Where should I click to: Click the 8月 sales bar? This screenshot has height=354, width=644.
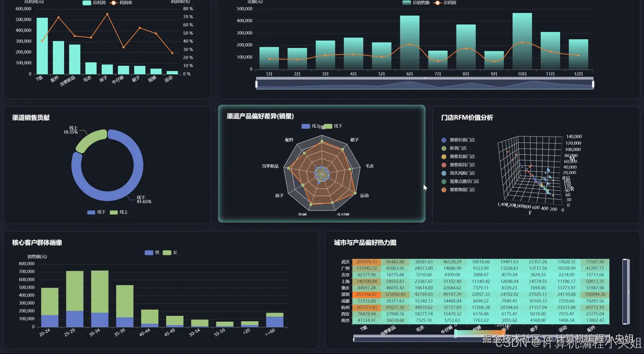(466, 47)
